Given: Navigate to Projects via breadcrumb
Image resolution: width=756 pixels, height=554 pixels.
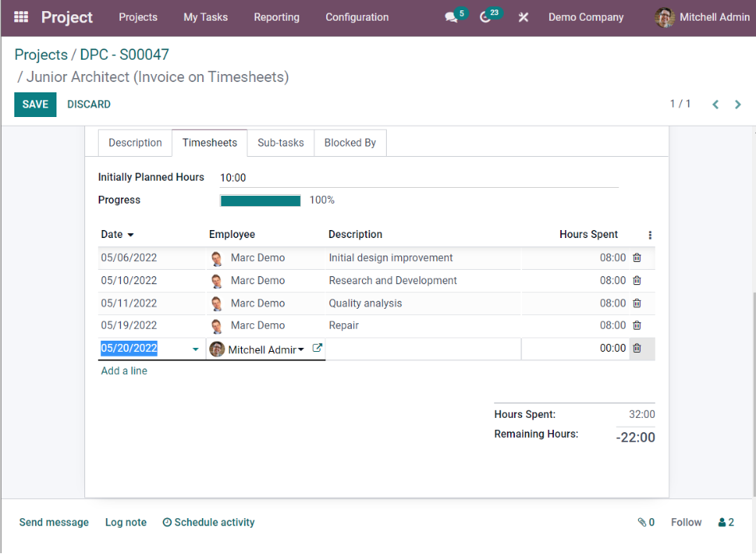Looking at the screenshot, I should pos(40,55).
